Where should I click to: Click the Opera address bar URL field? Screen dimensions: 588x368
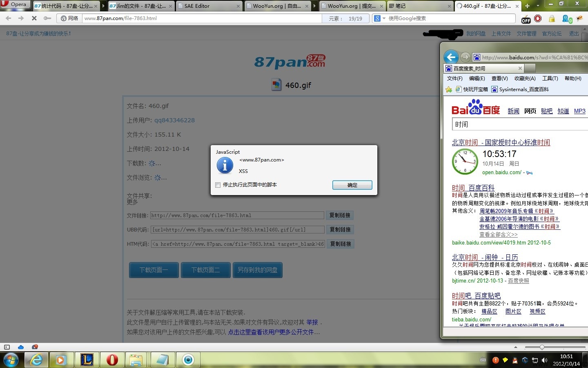(202, 18)
